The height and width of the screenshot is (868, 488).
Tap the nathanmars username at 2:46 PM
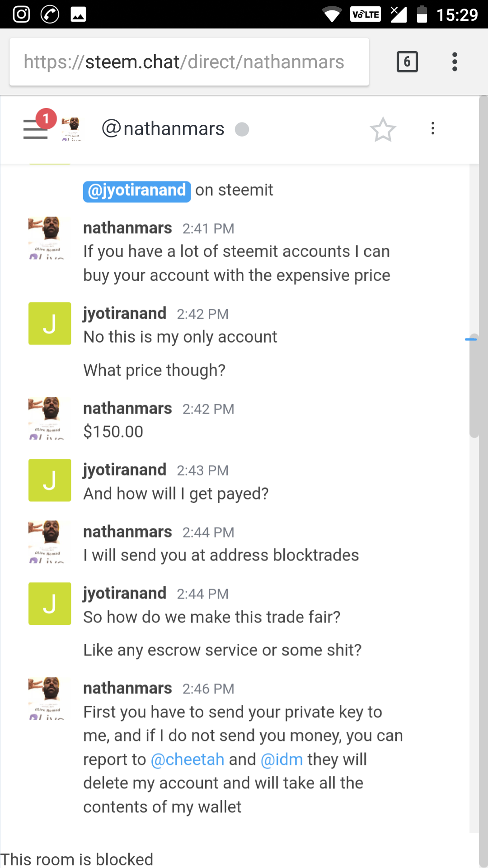(127, 688)
